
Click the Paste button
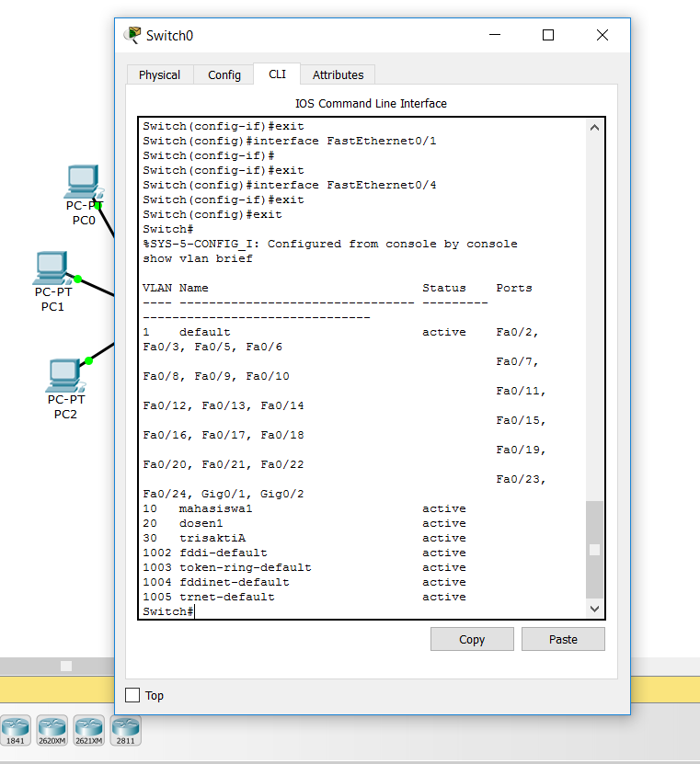click(563, 639)
